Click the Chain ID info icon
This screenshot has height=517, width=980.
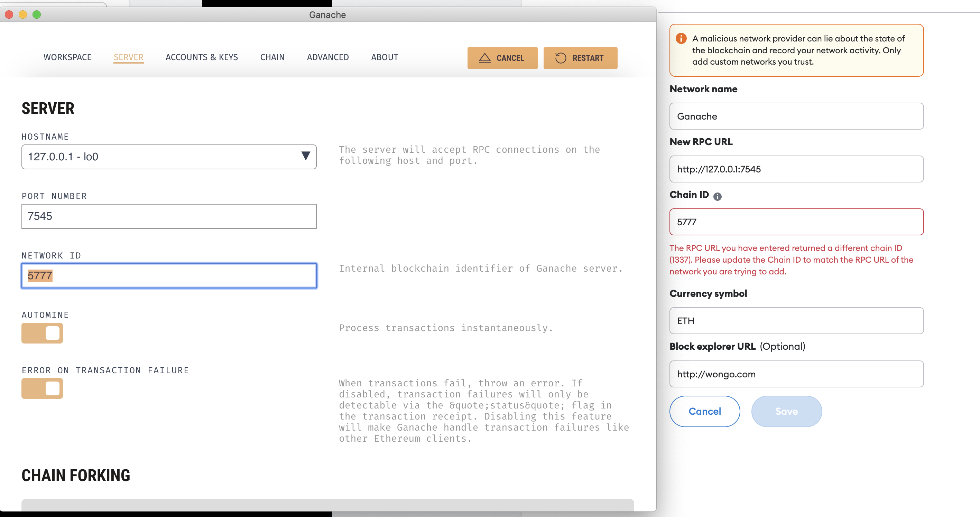[718, 196]
